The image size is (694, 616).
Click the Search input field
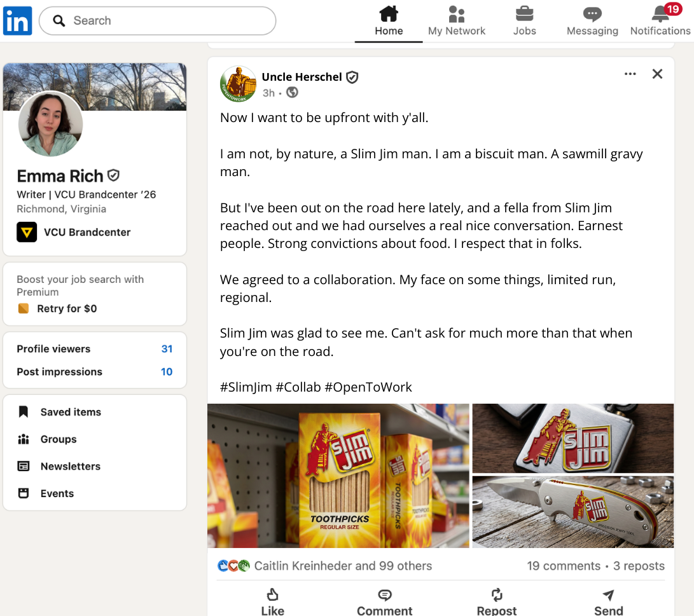pyautogui.click(x=158, y=21)
